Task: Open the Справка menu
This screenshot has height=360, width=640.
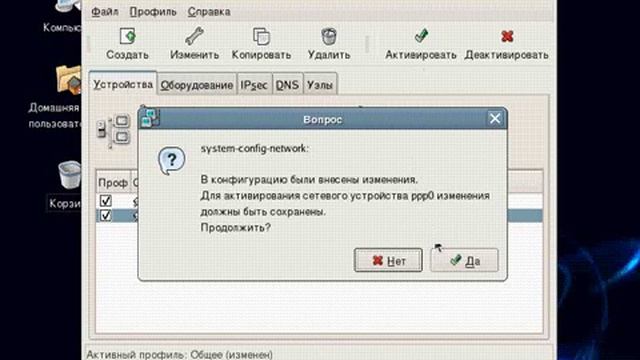Action: tap(209, 12)
